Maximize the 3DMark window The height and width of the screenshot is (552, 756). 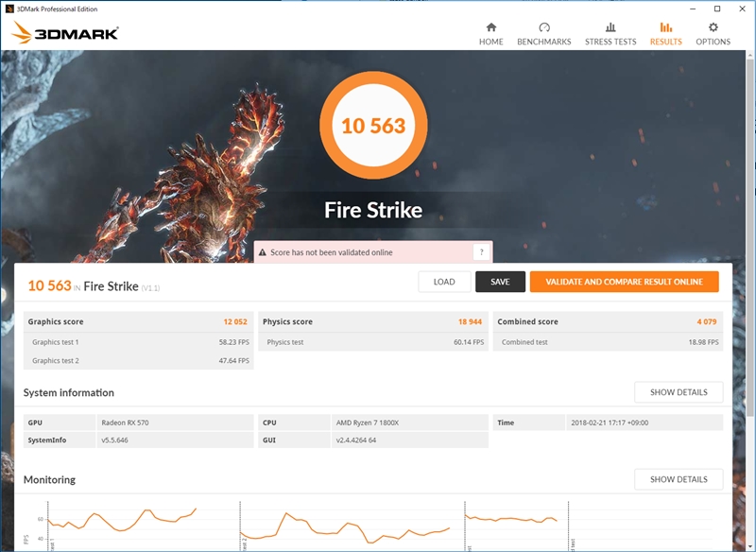click(717, 9)
